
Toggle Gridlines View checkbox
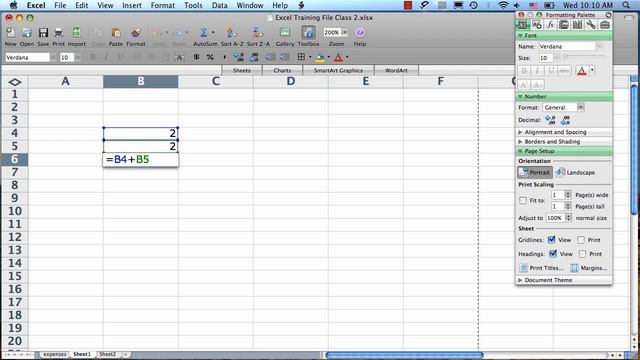pyautogui.click(x=551, y=240)
